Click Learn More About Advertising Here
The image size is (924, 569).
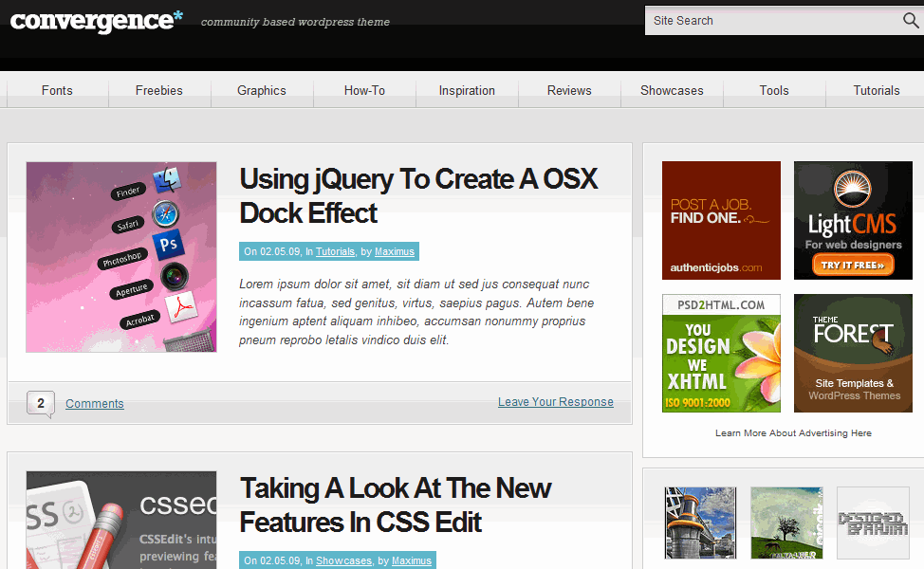point(793,433)
